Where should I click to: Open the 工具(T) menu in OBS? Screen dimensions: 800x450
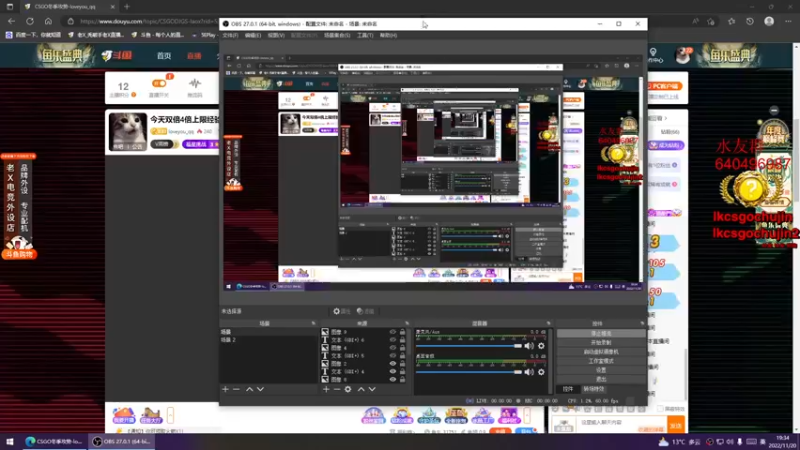365,35
